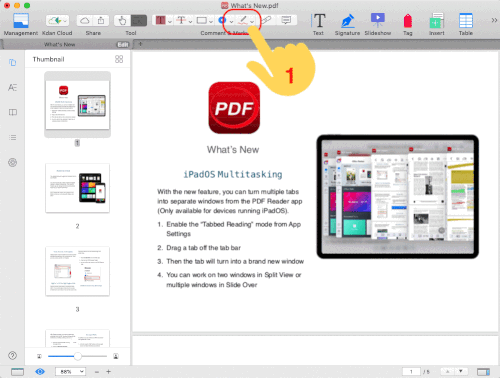500x378 pixels.
Task: Expand the pen tool options arrow
Action: 252,22
